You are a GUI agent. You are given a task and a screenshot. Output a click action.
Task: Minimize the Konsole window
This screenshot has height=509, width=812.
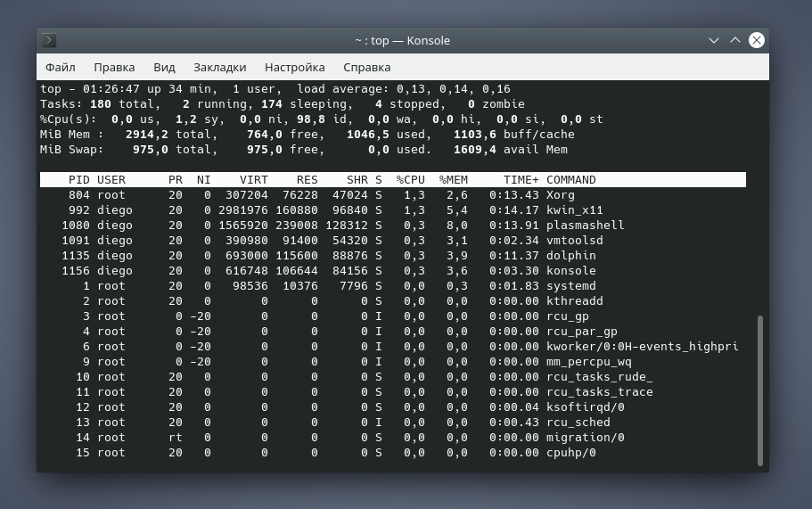(x=714, y=40)
